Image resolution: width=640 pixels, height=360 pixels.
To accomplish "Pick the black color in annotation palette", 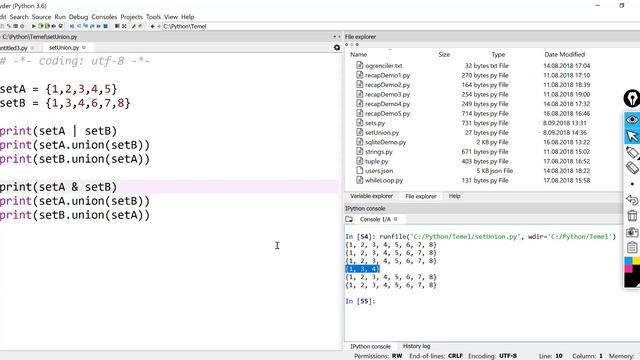I will point(632,281).
